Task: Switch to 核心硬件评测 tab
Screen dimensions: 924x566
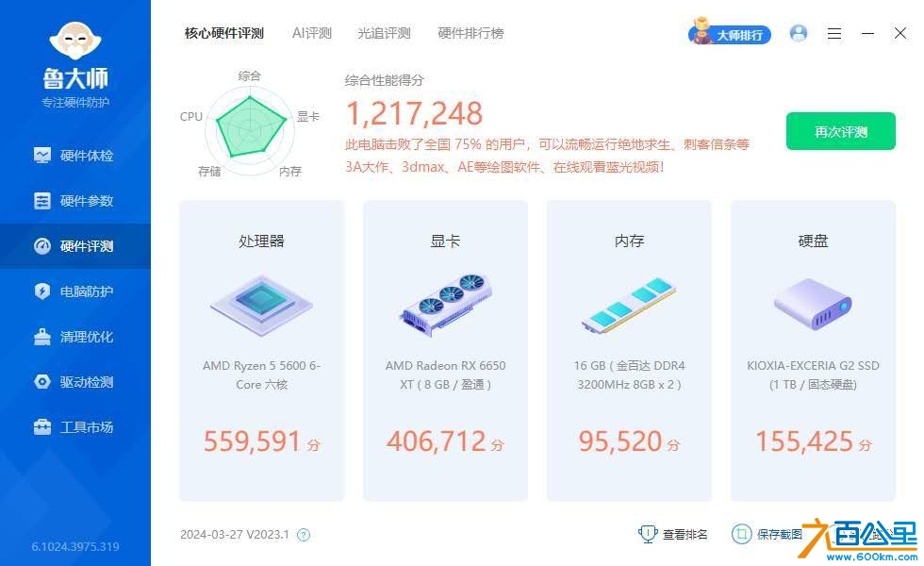Action: 224,33
